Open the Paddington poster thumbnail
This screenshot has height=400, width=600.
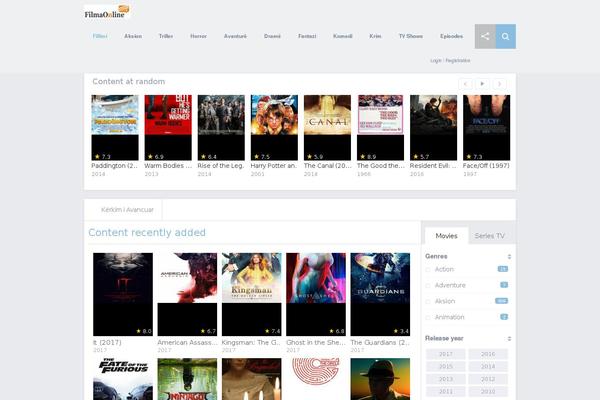(115, 127)
